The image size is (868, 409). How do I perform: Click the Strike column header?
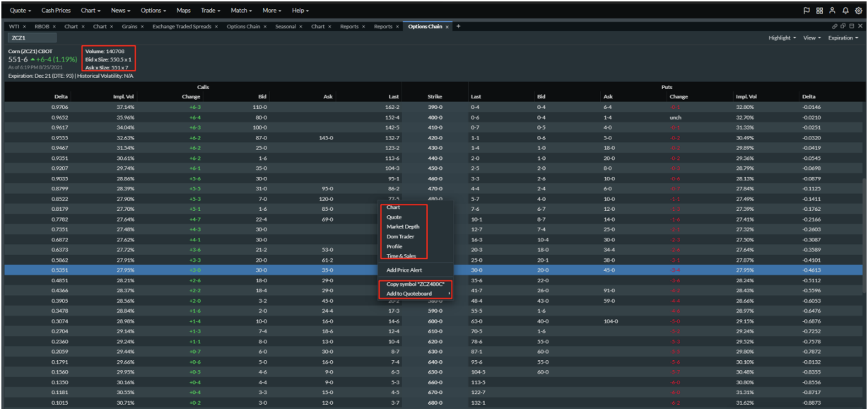tap(435, 96)
